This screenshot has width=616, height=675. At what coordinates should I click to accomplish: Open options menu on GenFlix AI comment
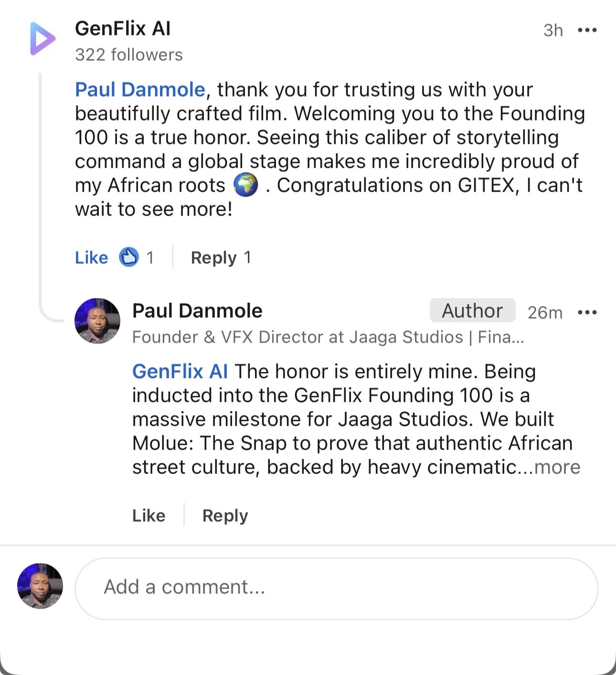(x=587, y=30)
